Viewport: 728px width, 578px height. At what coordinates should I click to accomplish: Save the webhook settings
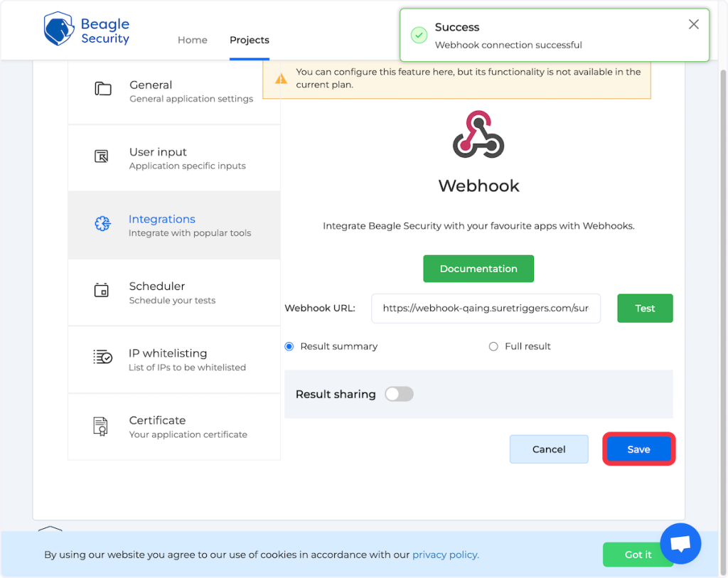click(638, 449)
